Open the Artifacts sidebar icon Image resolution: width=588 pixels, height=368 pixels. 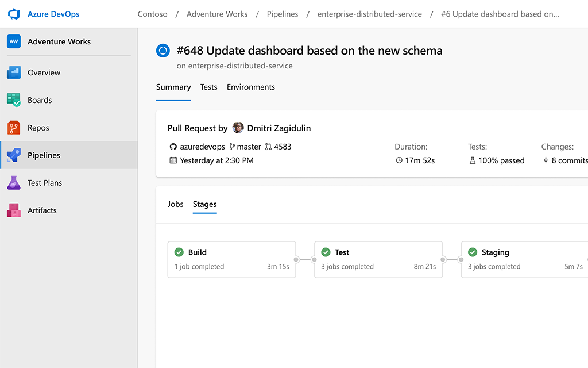click(x=14, y=210)
